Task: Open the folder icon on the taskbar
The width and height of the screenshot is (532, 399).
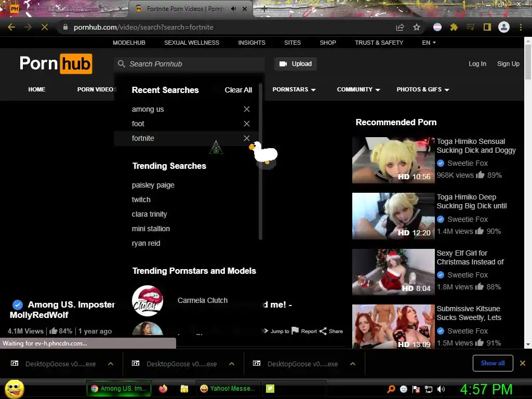Action: click(184, 389)
